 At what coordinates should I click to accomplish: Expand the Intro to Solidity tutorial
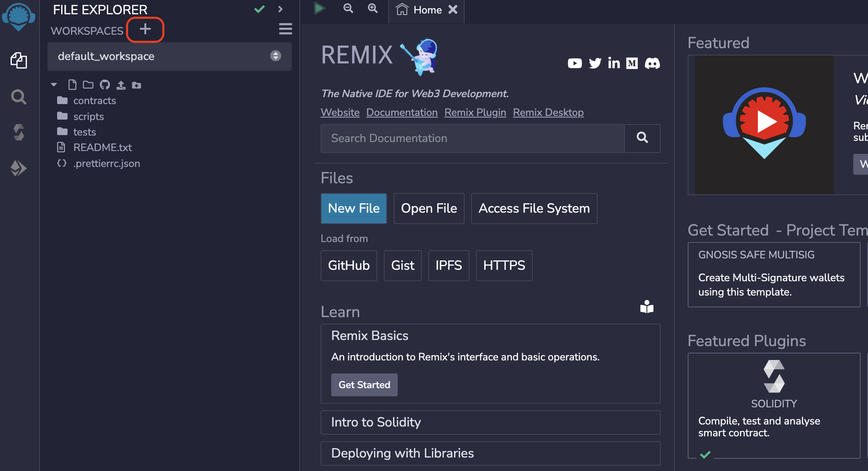(490, 422)
